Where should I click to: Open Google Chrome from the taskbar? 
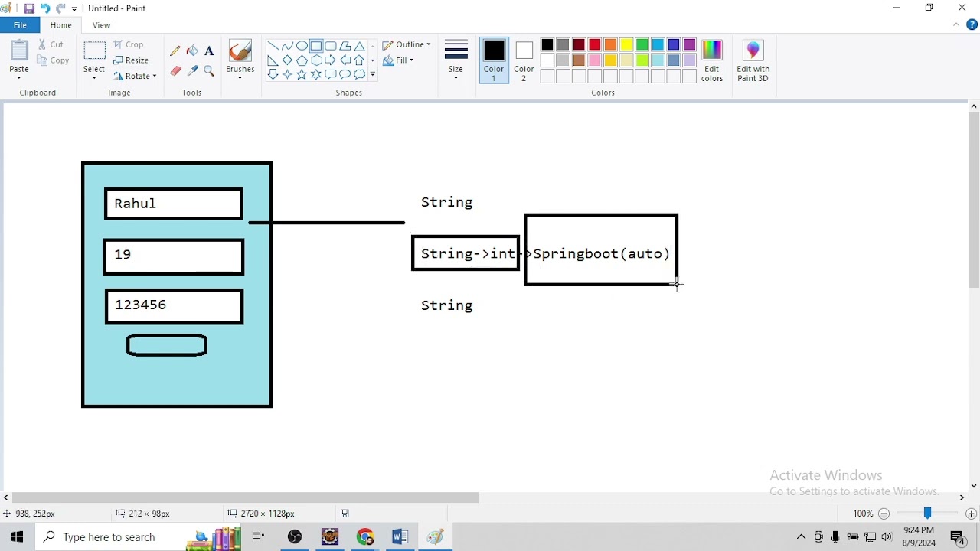(365, 537)
